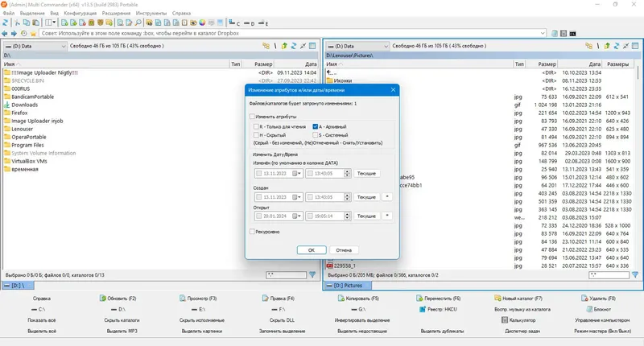Screen dimensions: 644x346
Task: Click left panel refresh icon
Action: click(294, 46)
